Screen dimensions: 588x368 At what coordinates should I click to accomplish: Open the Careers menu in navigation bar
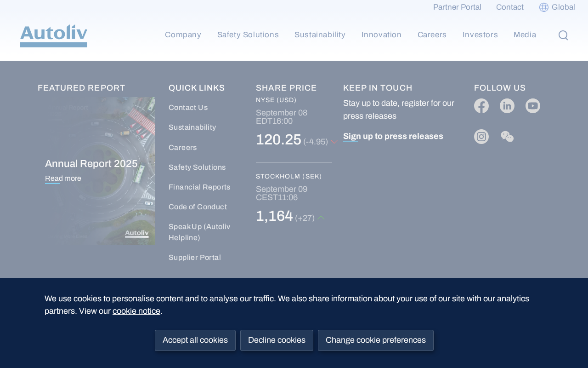click(432, 35)
